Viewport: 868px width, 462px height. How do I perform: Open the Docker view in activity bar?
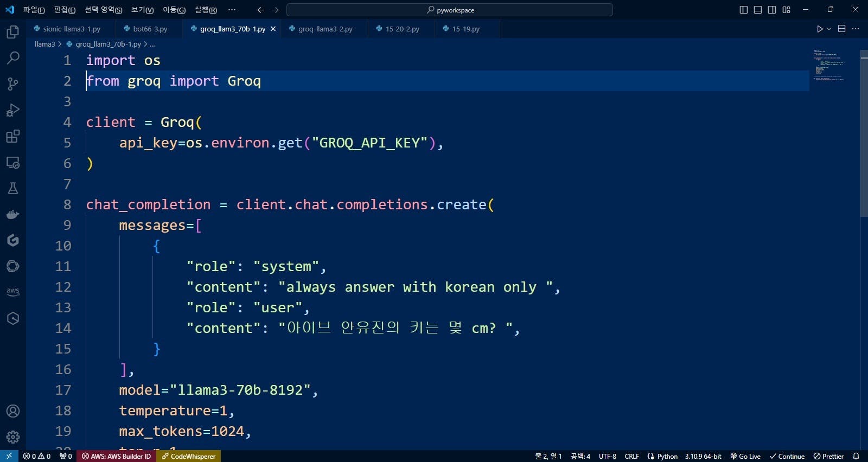pyautogui.click(x=13, y=214)
